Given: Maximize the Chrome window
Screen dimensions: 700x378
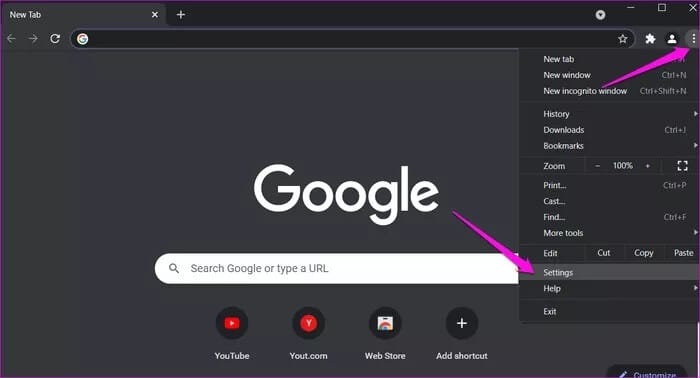Looking at the screenshot, I should click(x=662, y=8).
